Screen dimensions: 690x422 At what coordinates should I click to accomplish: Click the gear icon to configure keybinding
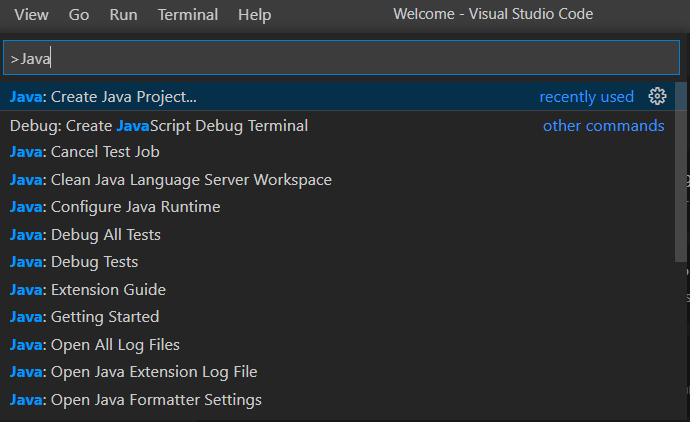click(657, 97)
